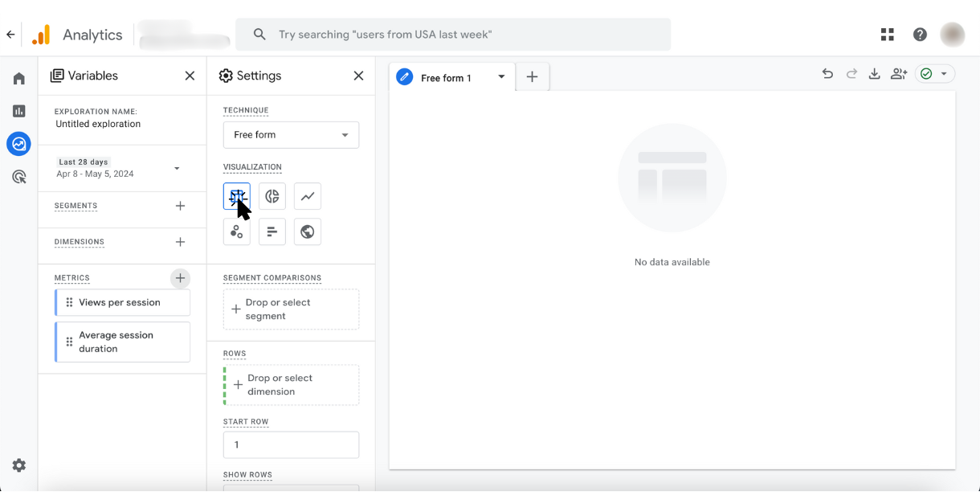
Task: Select the line chart visualization
Action: [307, 196]
